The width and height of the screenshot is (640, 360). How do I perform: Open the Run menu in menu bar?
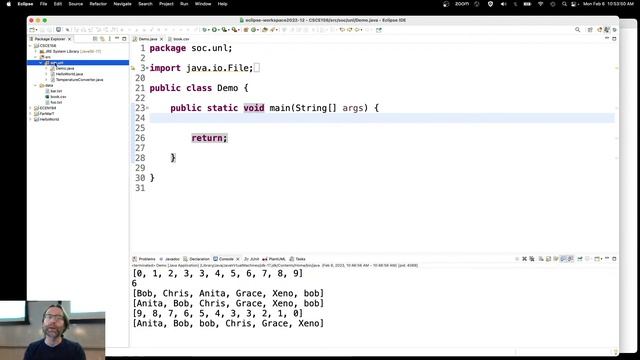[x=184, y=4]
